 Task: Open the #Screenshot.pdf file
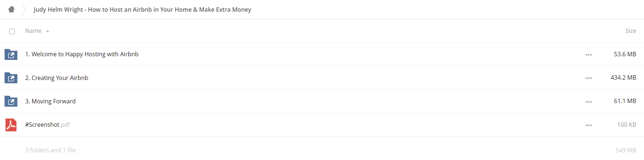coord(48,125)
